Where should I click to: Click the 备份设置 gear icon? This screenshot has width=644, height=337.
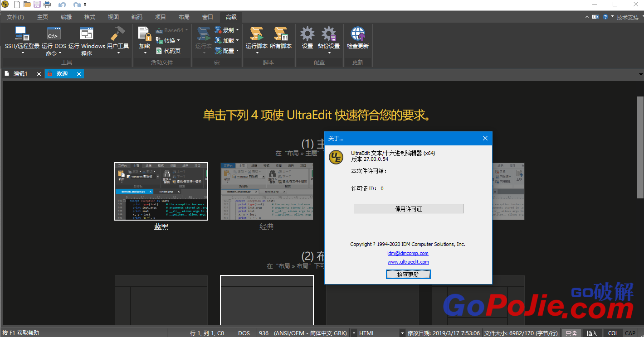tap(329, 34)
